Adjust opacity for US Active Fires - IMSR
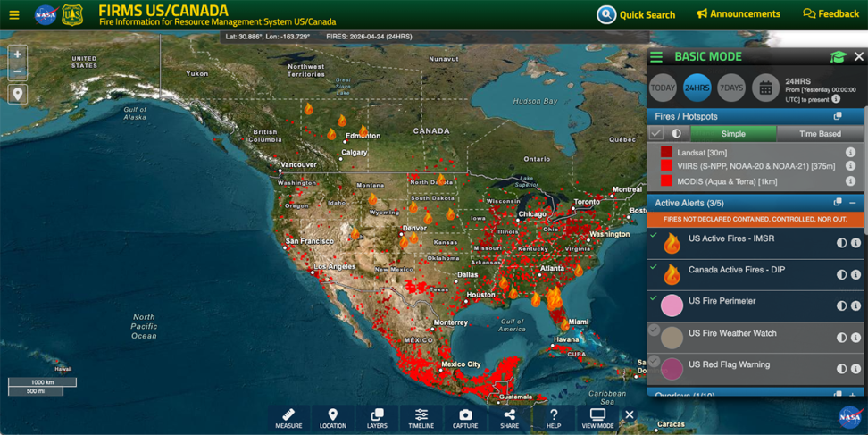This screenshot has width=868, height=435. pos(841,243)
